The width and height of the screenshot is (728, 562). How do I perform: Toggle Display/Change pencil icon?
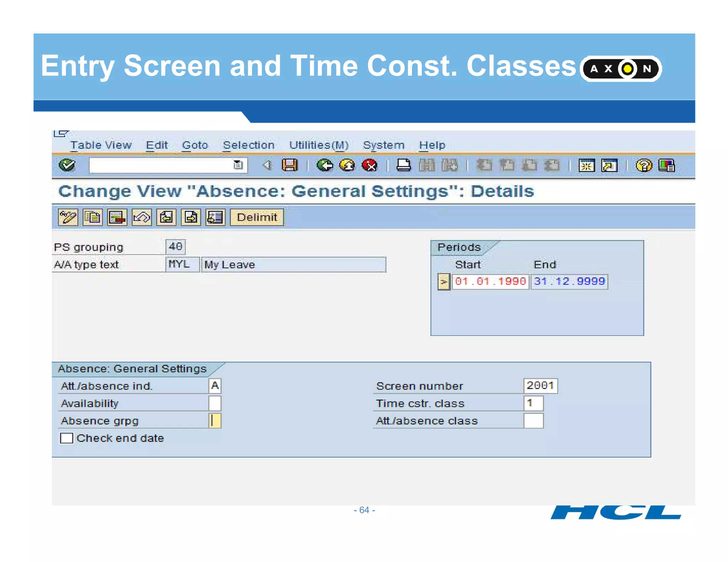tap(68, 217)
